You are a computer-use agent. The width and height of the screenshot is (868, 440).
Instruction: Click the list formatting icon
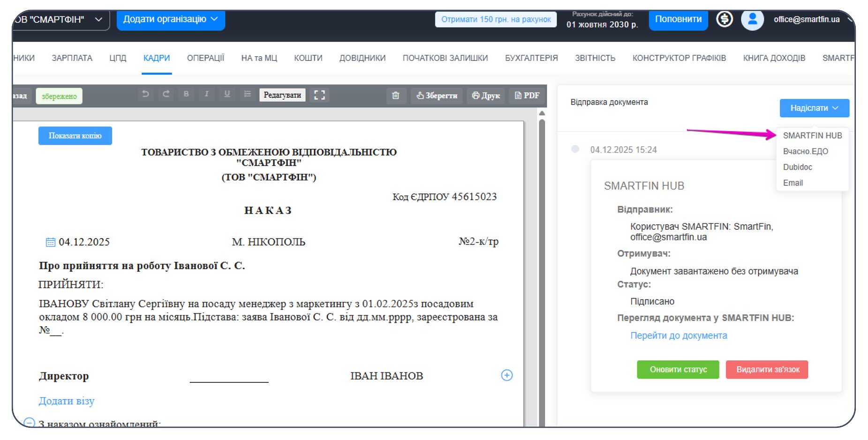point(247,94)
